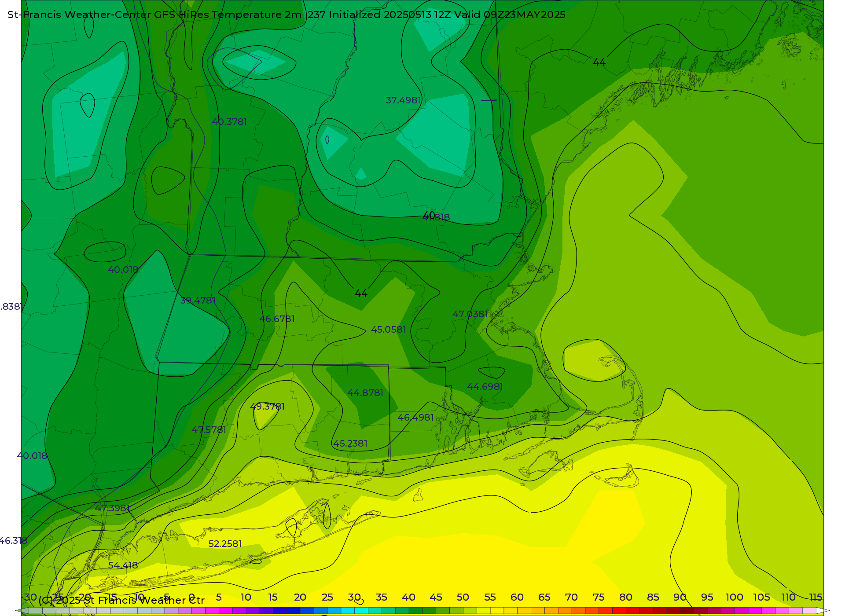Viewport: 845px width, 616px height.
Task: Select the colorbar scale label 65
Action: 544,598
